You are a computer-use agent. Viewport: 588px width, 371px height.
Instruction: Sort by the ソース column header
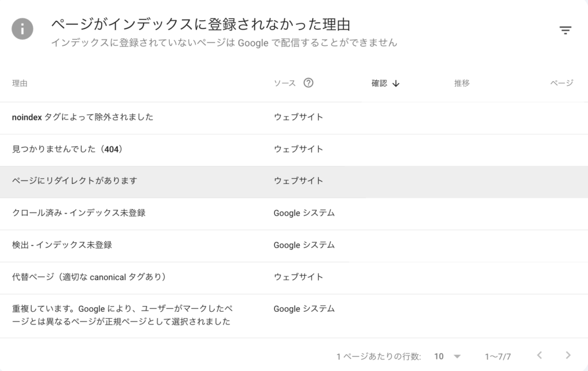tap(285, 83)
